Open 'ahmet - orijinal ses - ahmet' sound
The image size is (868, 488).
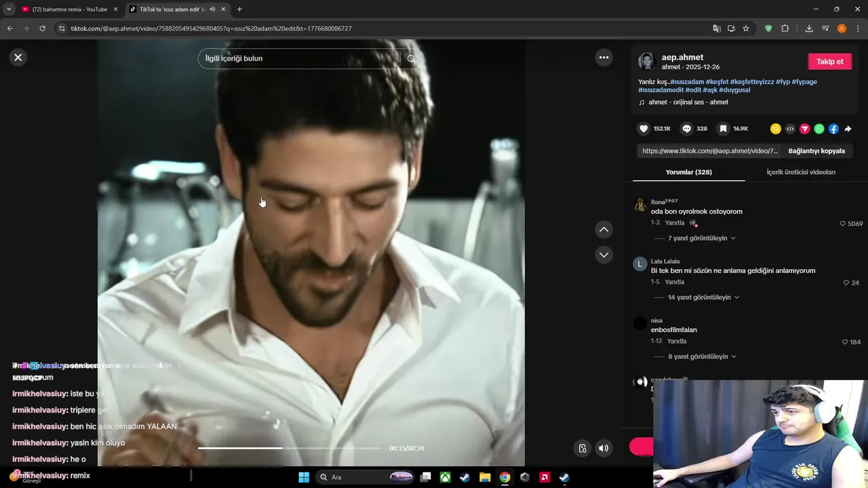coord(688,102)
